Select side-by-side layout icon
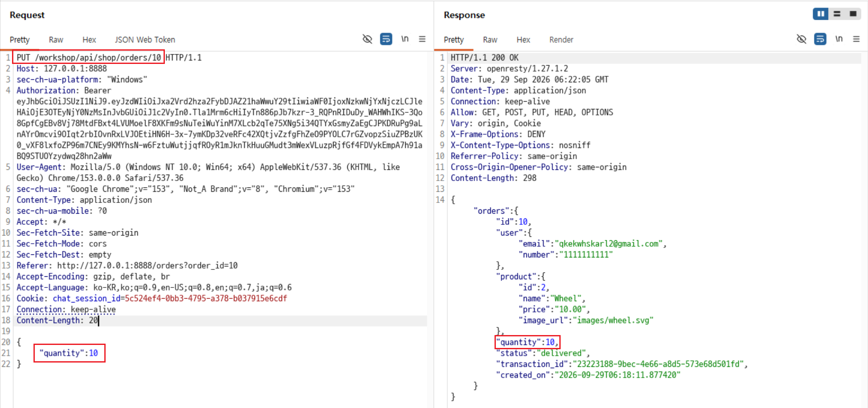 (x=820, y=14)
